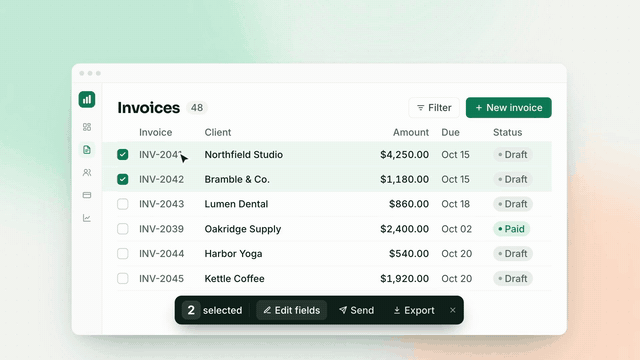Open the dashboard grid icon in sidebar

[87, 127]
